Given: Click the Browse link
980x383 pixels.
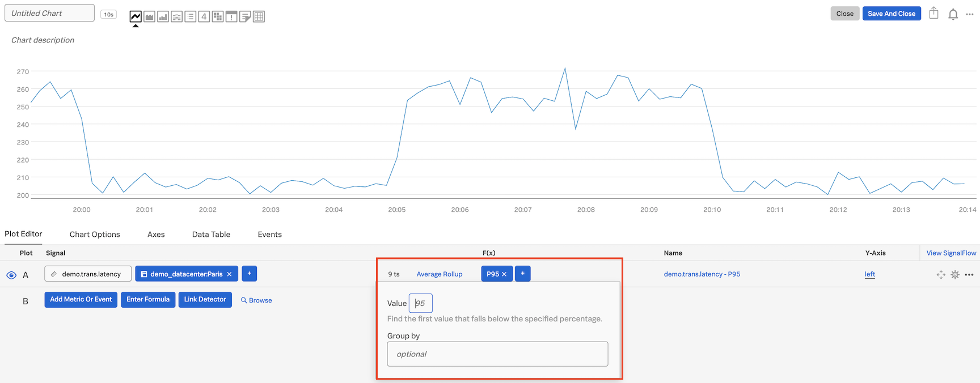Looking at the screenshot, I should 256,300.
